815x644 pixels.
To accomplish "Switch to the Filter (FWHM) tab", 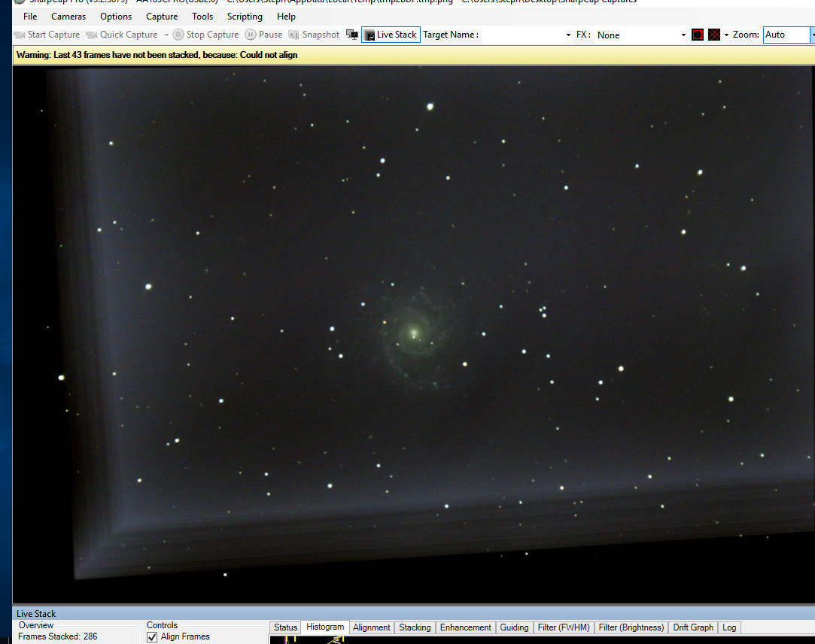I will [x=564, y=627].
